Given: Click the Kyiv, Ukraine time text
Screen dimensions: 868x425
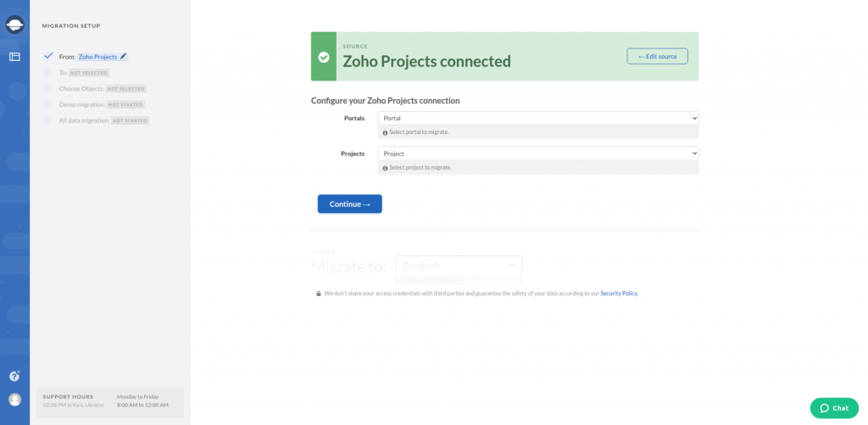Looking at the screenshot, I should tap(73, 405).
